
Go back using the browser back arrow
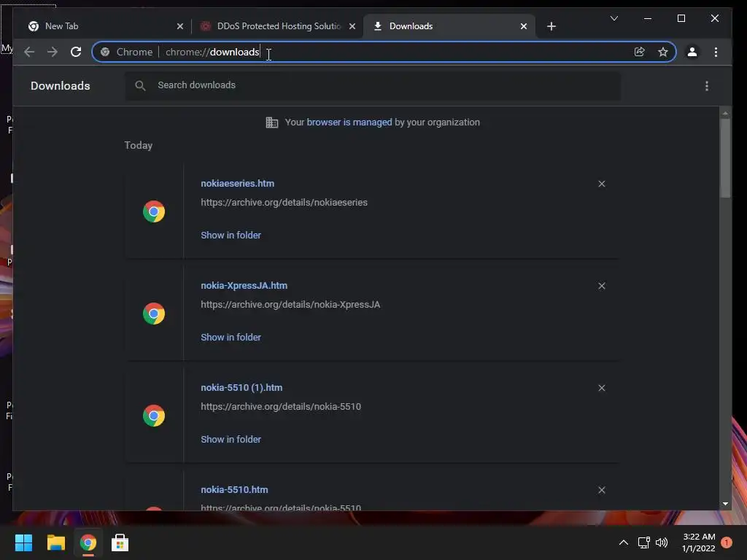click(29, 52)
